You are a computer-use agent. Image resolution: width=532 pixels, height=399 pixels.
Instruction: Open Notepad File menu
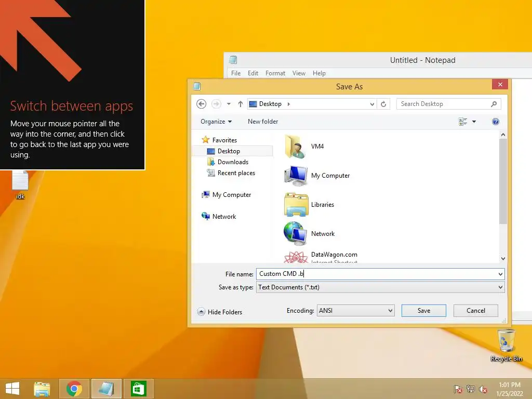click(x=236, y=73)
